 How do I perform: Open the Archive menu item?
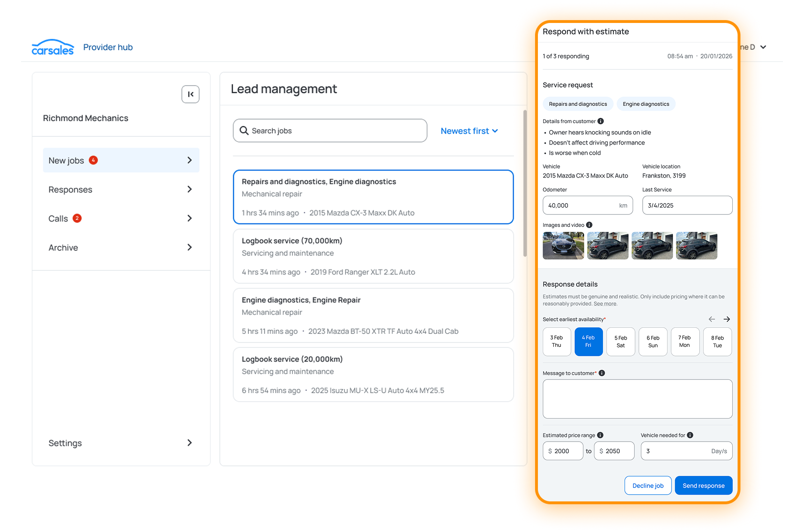coord(121,247)
